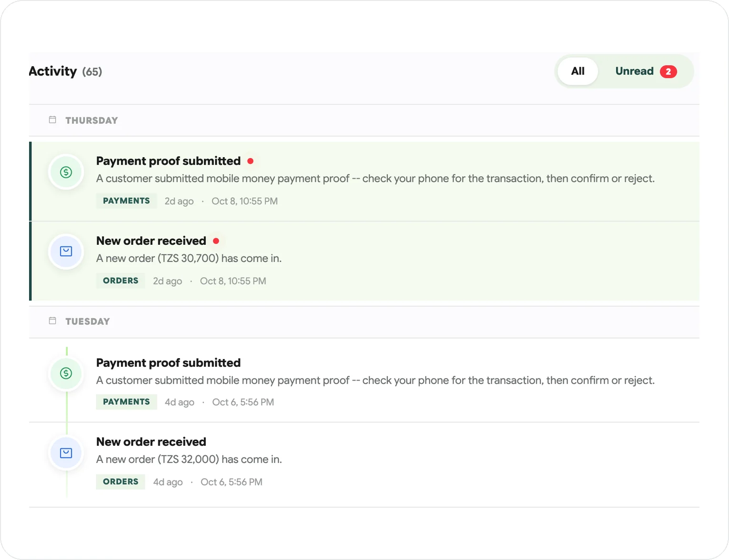The height and width of the screenshot is (560, 729).
Task: Click '4d ago' next to the ORDERS tag
Action: (x=168, y=482)
